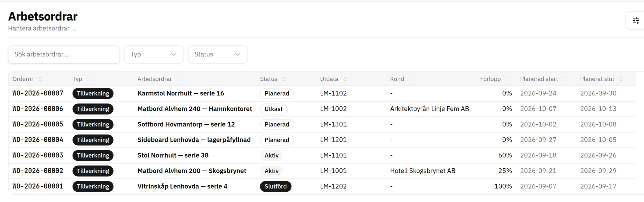This screenshot has height=202, width=644.
Task: Sort by Förlopp column arrows
Action: coord(507,79)
